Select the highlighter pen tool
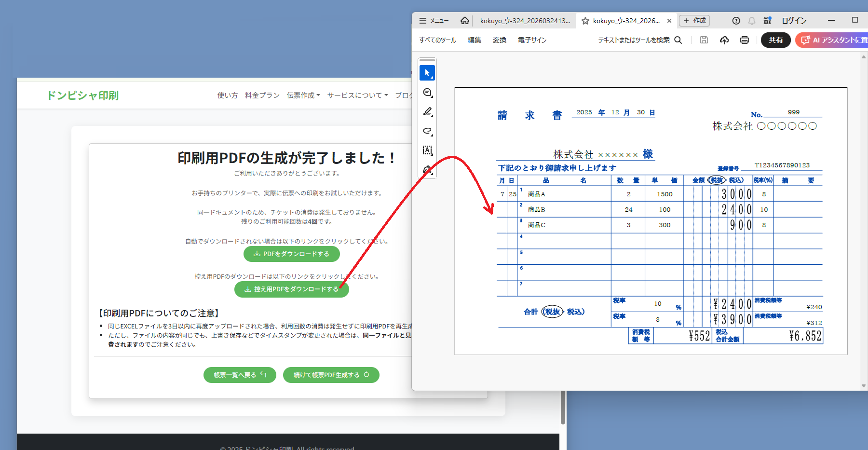 pos(427,112)
